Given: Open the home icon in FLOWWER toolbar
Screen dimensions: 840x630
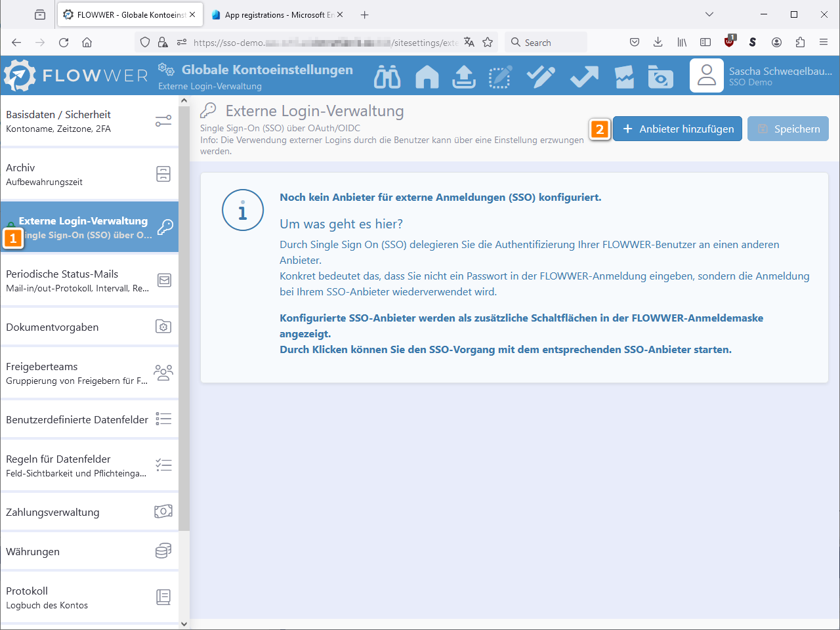Looking at the screenshot, I should click(427, 77).
